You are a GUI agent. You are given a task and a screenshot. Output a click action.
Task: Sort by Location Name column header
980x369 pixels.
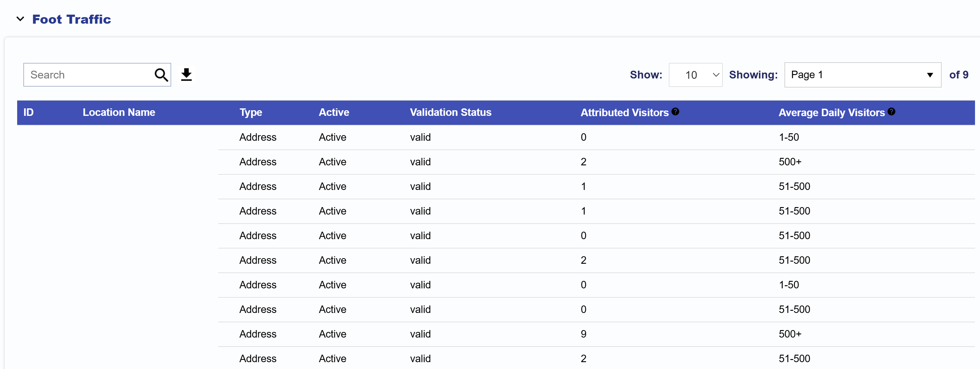coord(119,112)
